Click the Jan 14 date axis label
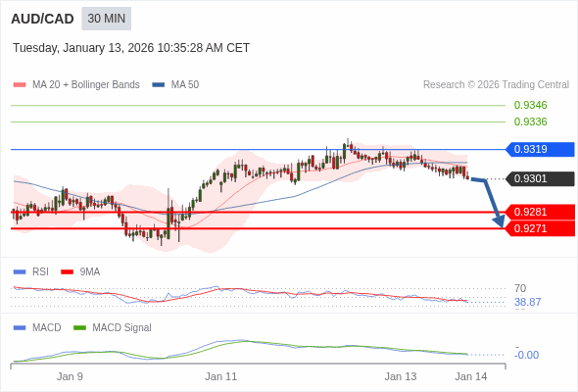The width and height of the screenshot is (578, 392). tap(471, 376)
